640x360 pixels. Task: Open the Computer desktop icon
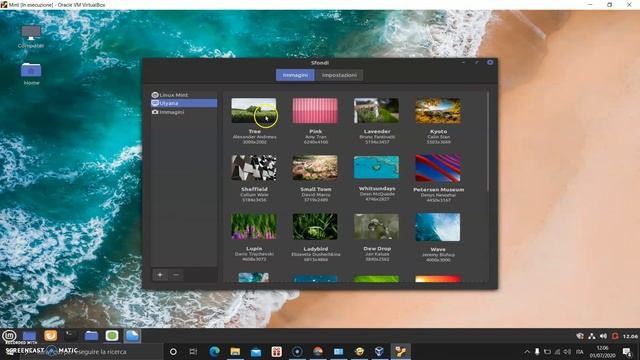(x=31, y=37)
